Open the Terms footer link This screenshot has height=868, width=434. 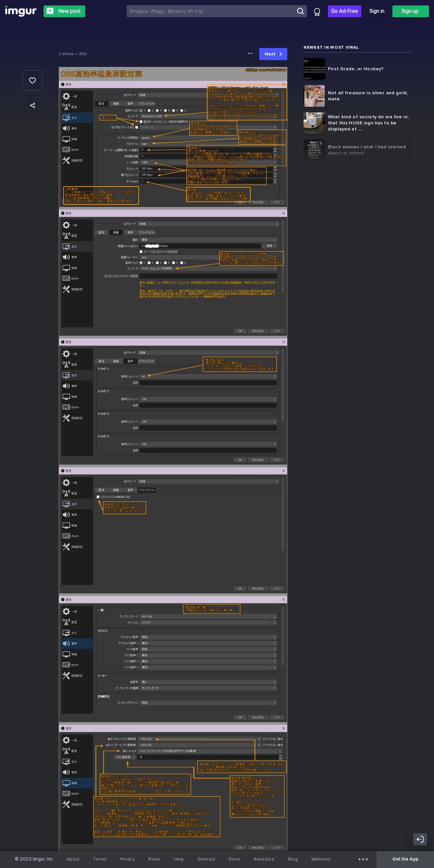coord(100,859)
